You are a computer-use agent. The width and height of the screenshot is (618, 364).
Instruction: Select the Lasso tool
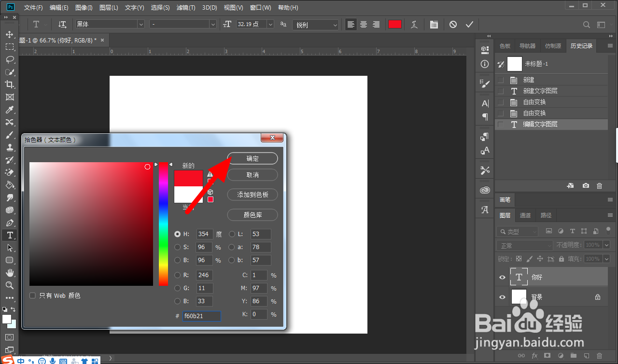pos(9,59)
